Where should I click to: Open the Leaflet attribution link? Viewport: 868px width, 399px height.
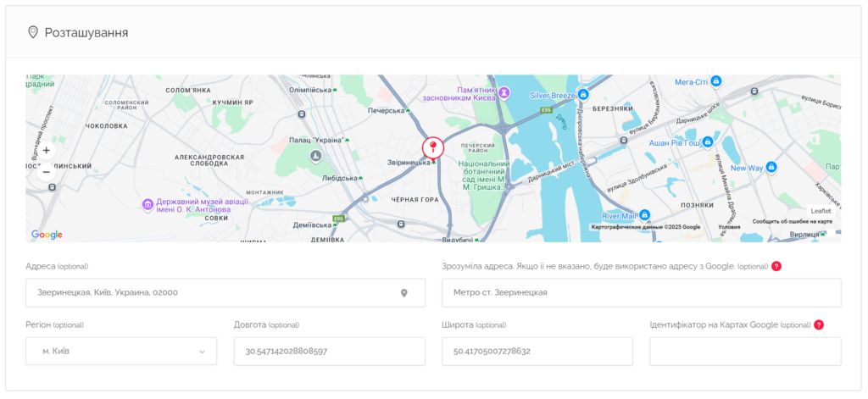821,211
